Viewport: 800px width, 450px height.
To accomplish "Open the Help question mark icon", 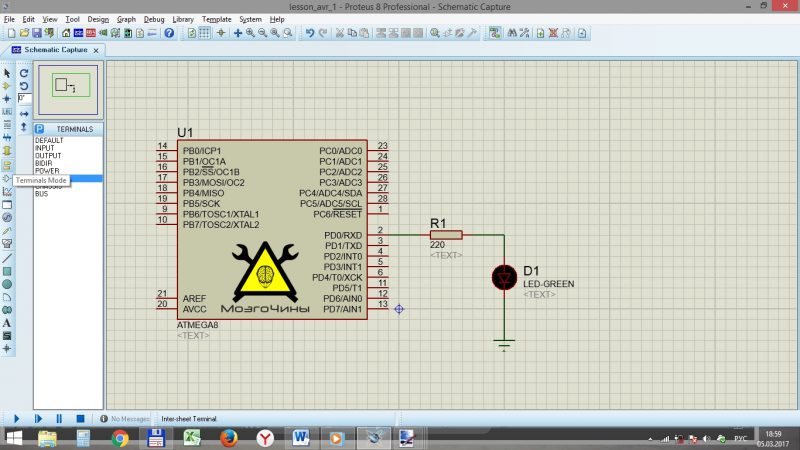I will tap(169, 33).
